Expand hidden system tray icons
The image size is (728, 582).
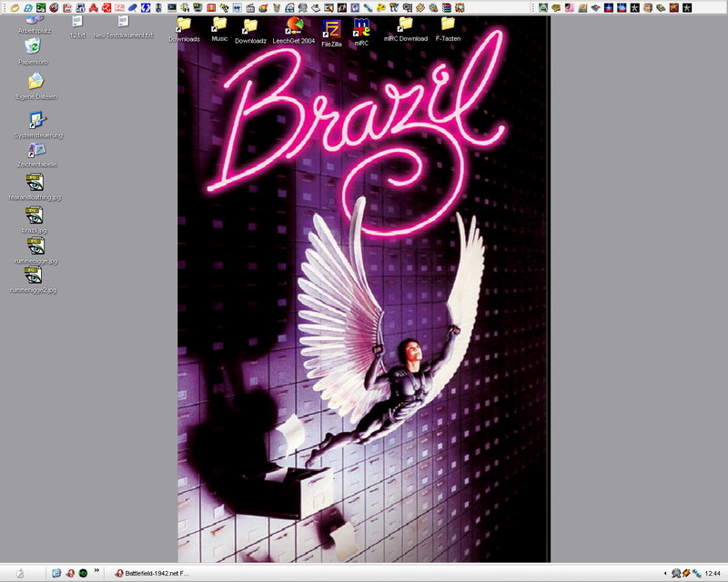(666, 574)
